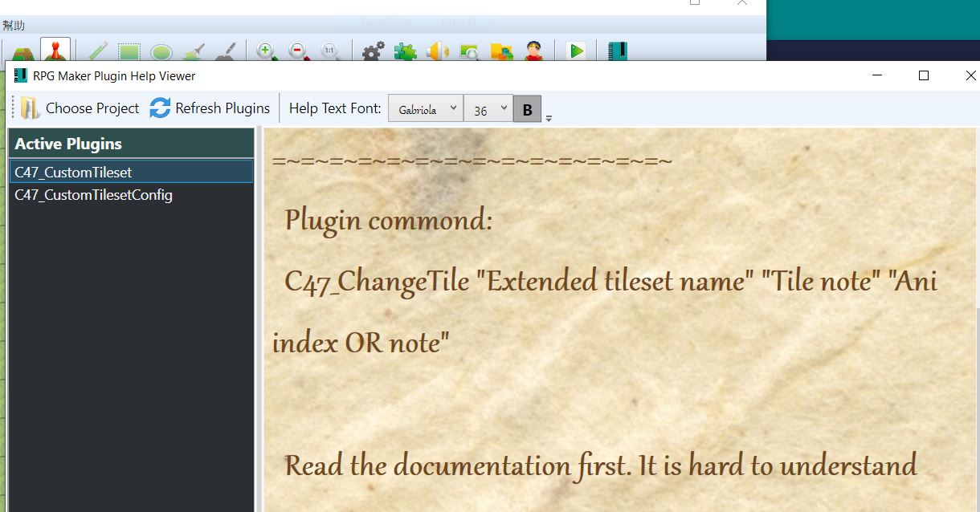Select the Rectangle drawing tool
Viewport: 980px width, 512px height.
click(129, 52)
